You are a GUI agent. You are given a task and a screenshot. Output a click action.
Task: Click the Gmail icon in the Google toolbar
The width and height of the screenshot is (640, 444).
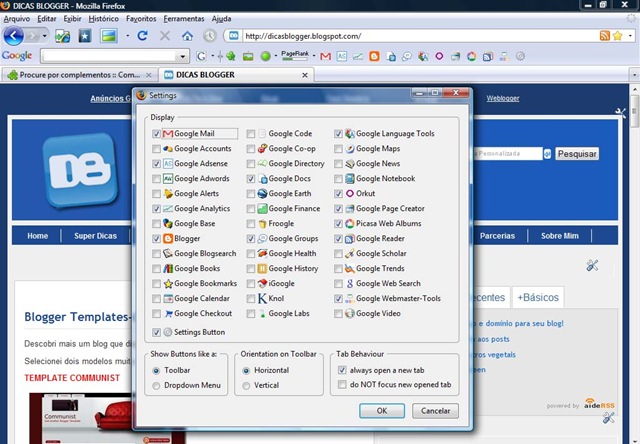click(324, 56)
